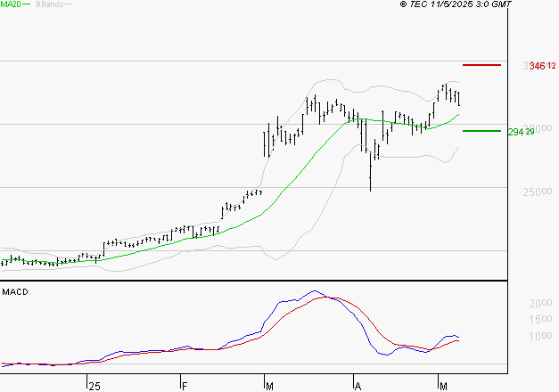Screen dimensions: 559x392
Task: Click the red resistance level line marker
Action: pos(481,65)
